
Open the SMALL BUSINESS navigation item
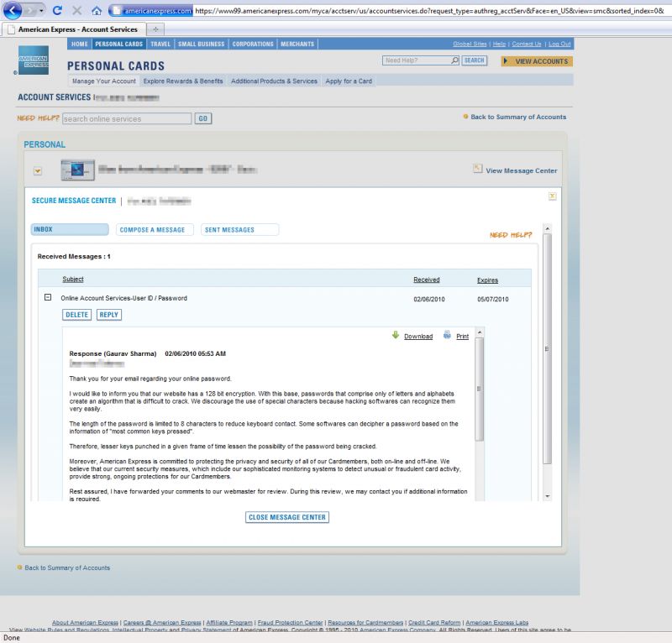tap(201, 44)
